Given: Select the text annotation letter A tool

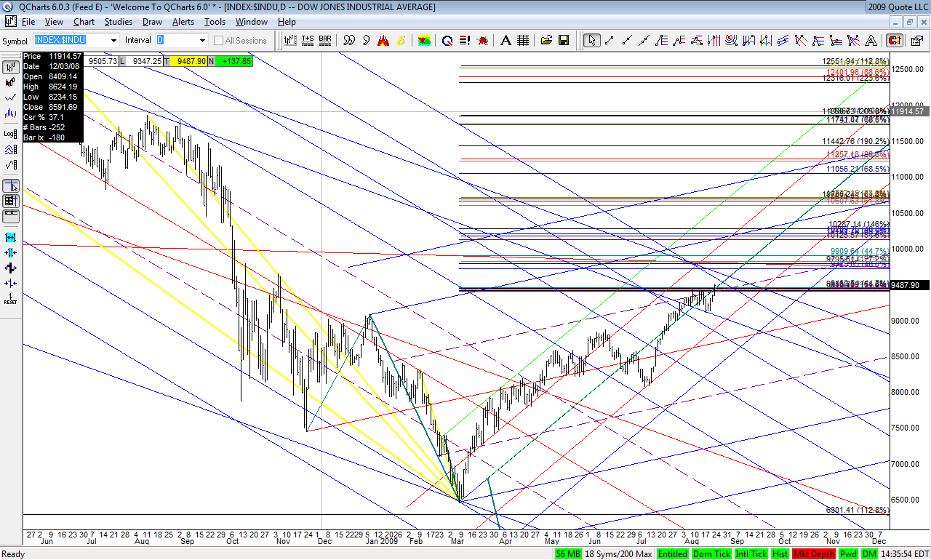Looking at the screenshot, I should point(505,40).
